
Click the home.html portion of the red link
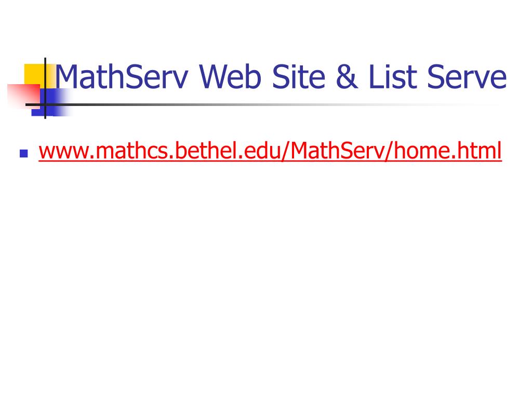[x=448, y=150]
